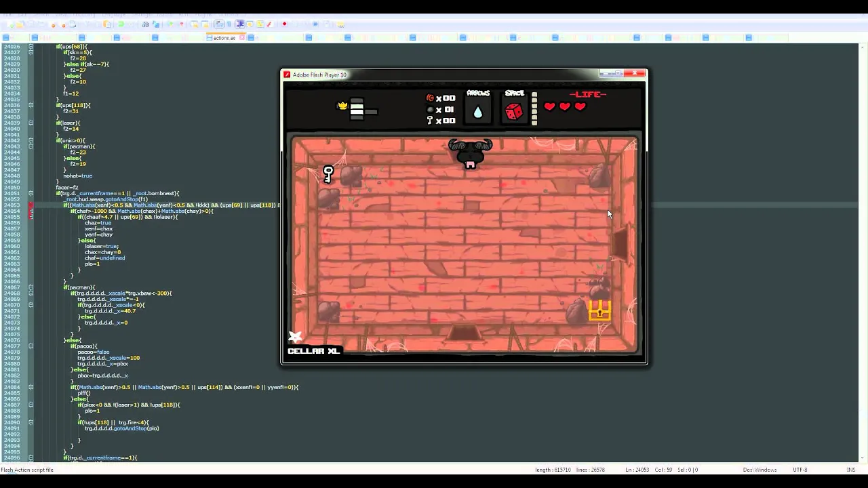Maximize the Adobe Flash Player window
Viewport: 868px width, 488px height.
pos(618,73)
